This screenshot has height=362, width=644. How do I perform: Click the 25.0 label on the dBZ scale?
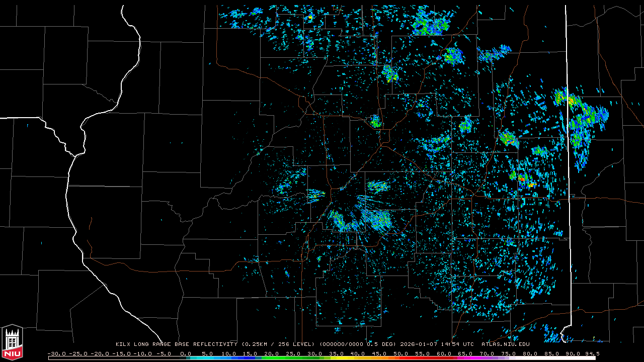(293, 353)
